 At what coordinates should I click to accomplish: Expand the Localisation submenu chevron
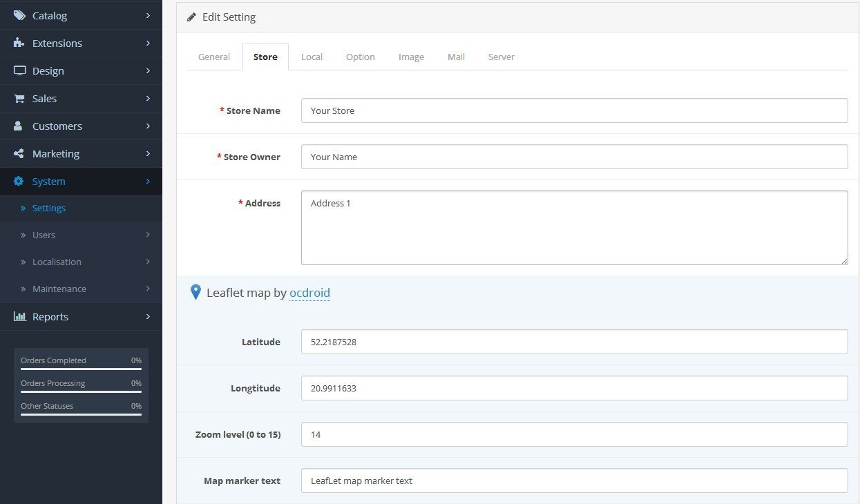(x=148, y=262)
